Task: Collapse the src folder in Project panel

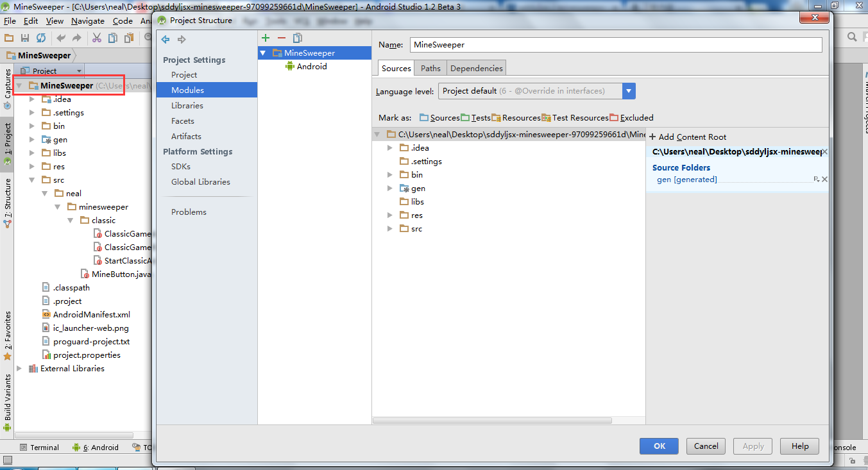Action: (x=32, y=180)
